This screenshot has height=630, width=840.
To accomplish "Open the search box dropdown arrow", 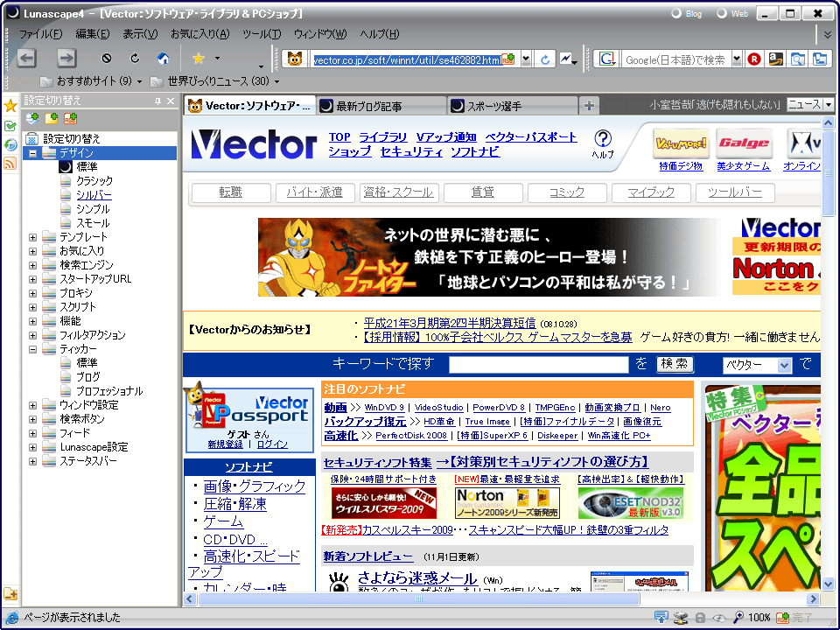I will 737,59.
